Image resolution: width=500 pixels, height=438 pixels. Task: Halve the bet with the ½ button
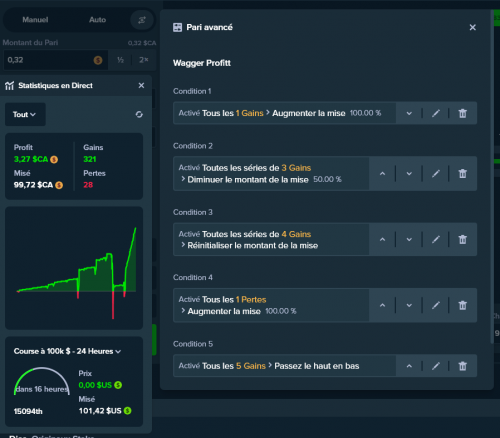[x=120, y=60]
